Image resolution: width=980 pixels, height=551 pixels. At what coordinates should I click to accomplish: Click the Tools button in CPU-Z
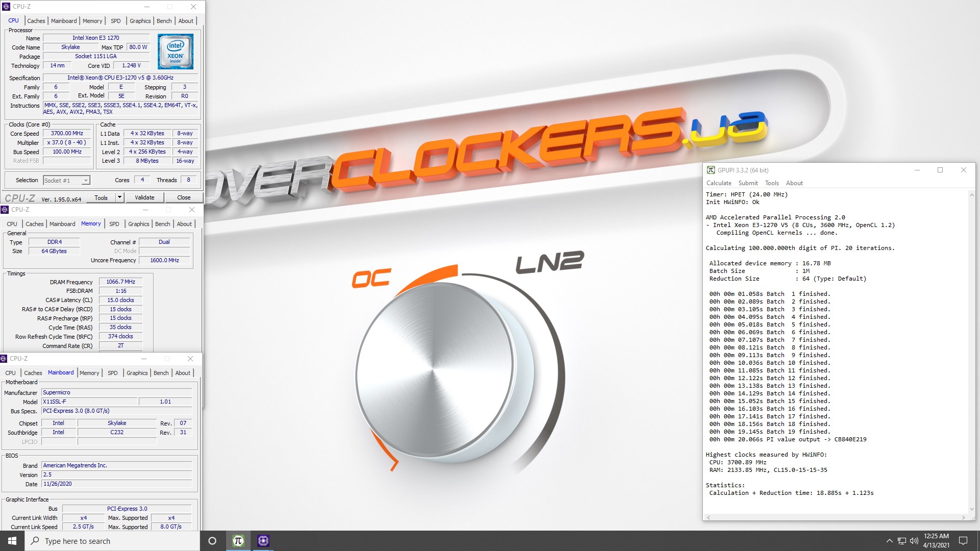click(x=101, y=197)
